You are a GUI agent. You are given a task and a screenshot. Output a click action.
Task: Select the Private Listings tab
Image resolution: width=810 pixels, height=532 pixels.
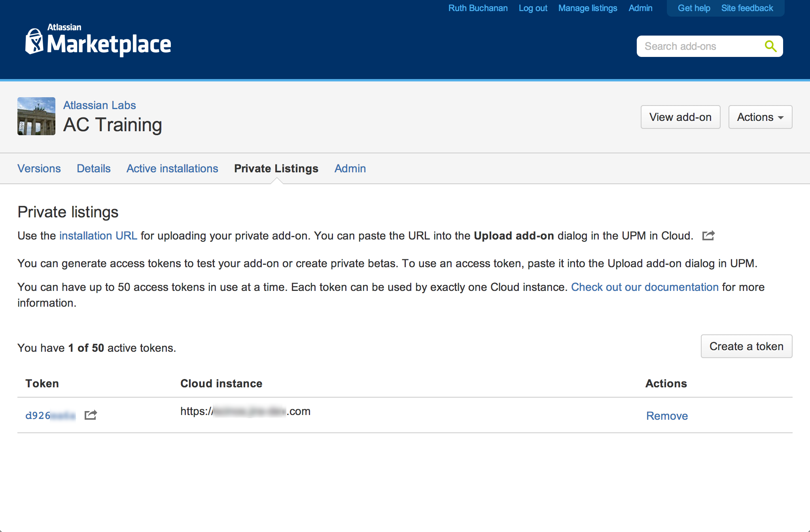point(276,168)
